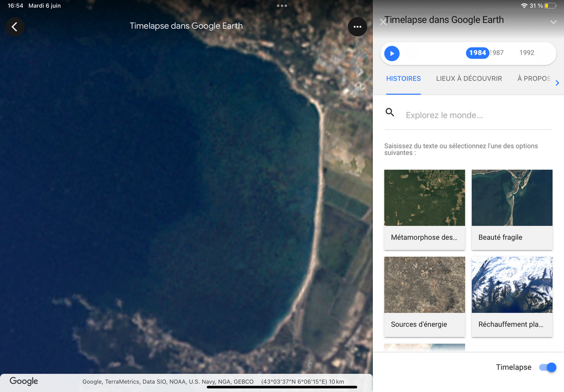564x392 pixels.
Task: Click the imagery attribution text
Action: pos(168,382)
